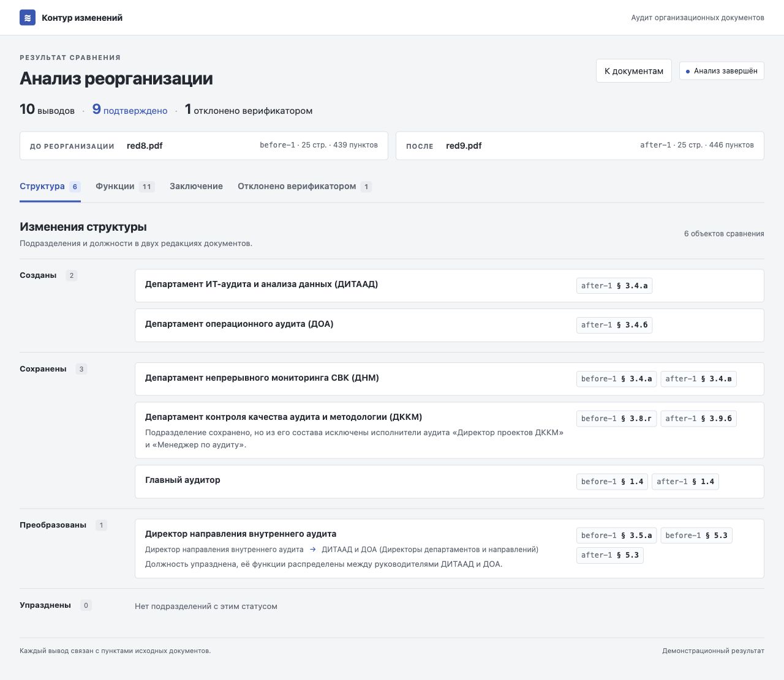This screenshot has height=680, width=784.
Task: Select the Департамент операционного аудита (ДОА) card
Action: [x=450, y=325]
